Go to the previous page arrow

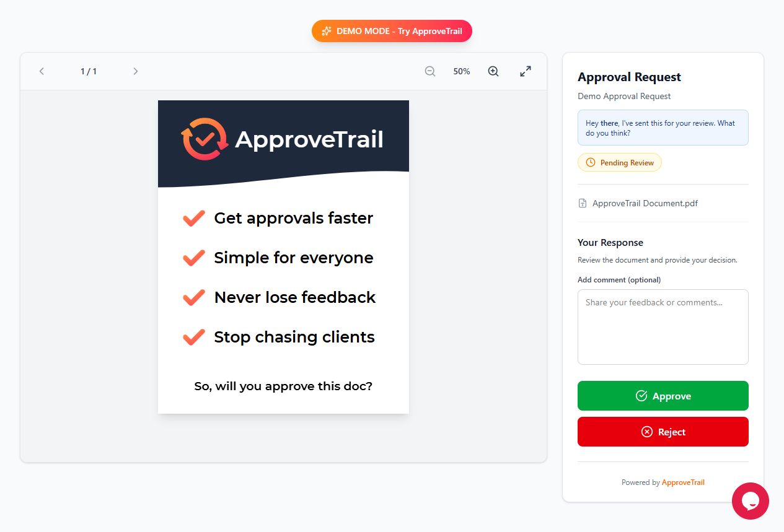[x=42, y=71]
